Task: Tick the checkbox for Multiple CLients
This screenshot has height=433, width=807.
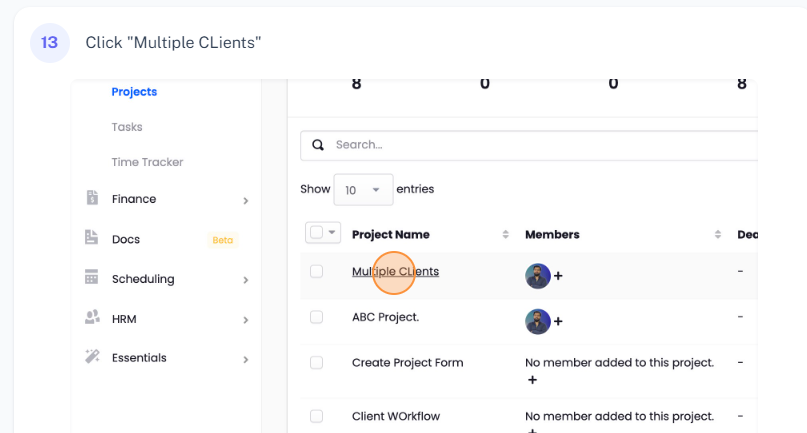Action: tap(316, 271)
